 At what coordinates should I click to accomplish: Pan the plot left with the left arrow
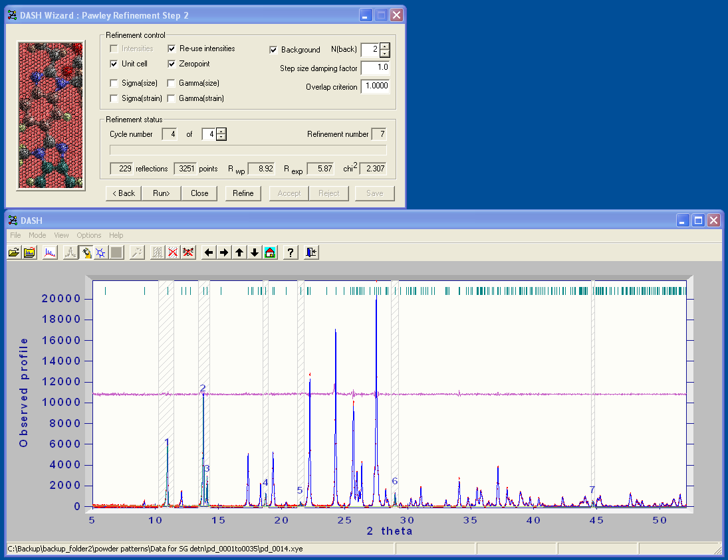point(209,252)
